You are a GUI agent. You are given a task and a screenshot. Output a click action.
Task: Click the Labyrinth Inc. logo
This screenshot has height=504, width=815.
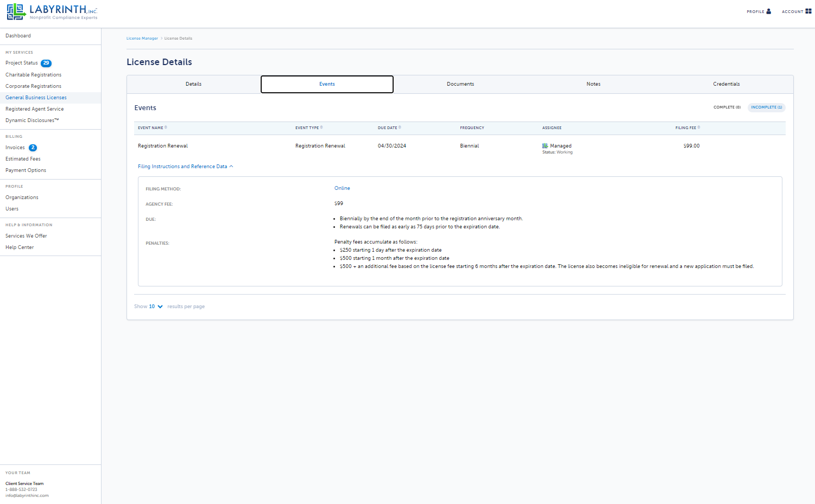(52, 12)
